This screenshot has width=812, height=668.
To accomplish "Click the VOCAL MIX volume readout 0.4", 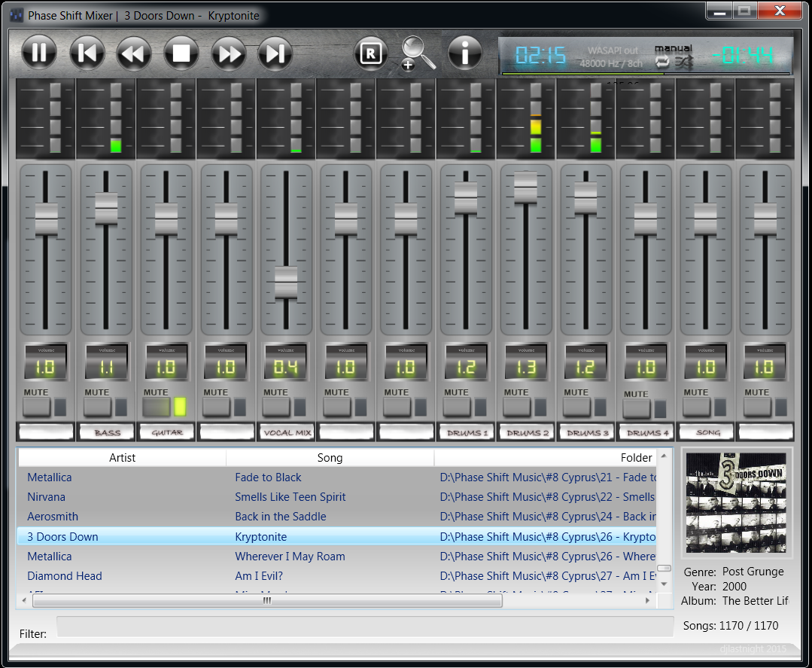I will tap(286, 363).
